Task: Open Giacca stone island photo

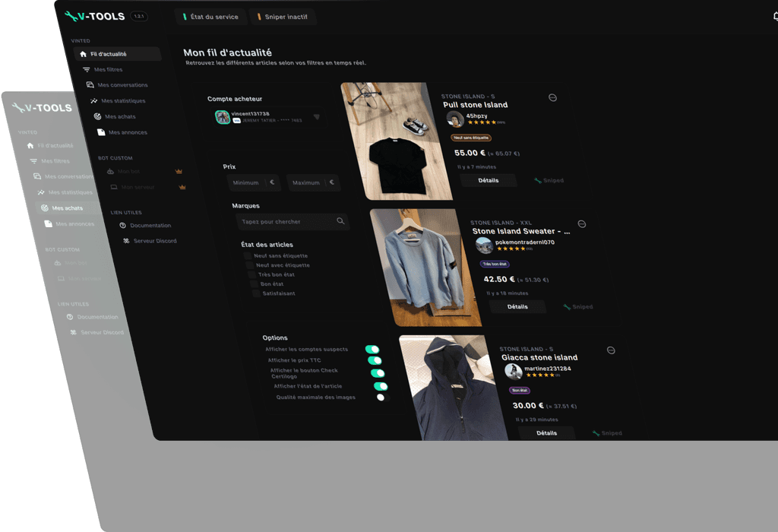Action: pos(454,388)
